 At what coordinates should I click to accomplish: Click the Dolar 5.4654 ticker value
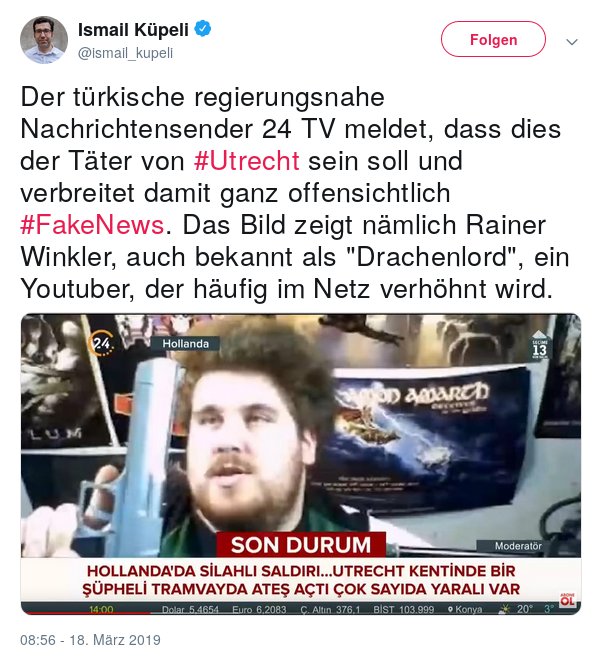click(190, 610)
